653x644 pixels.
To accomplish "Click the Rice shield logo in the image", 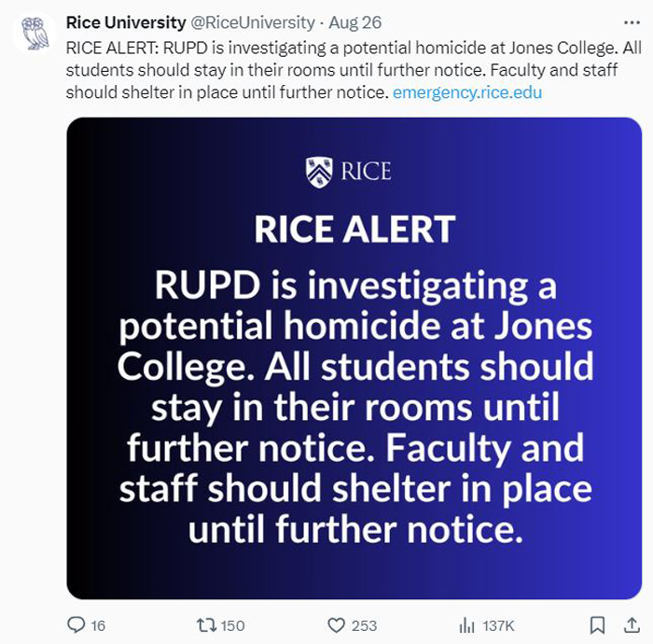I will (x=319, y=172).
